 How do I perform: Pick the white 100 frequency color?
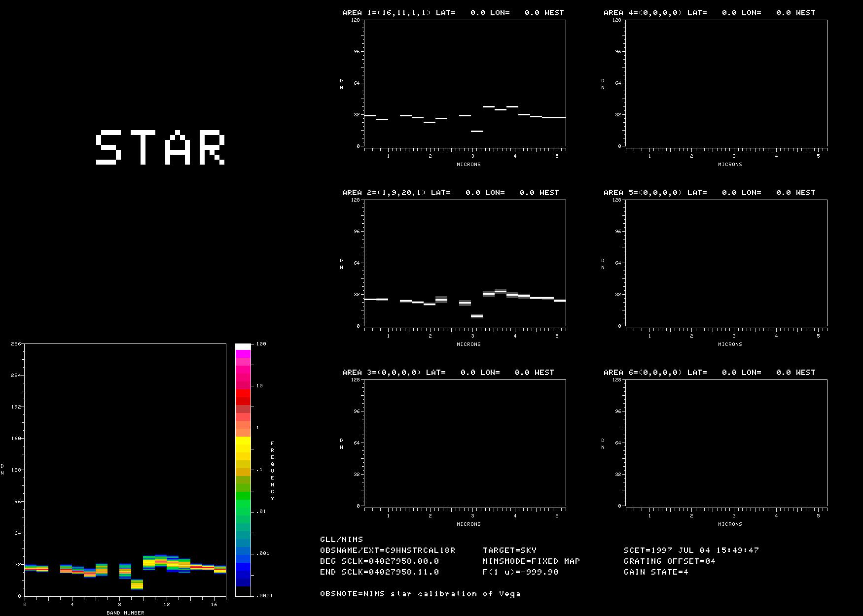pos(243,346)
